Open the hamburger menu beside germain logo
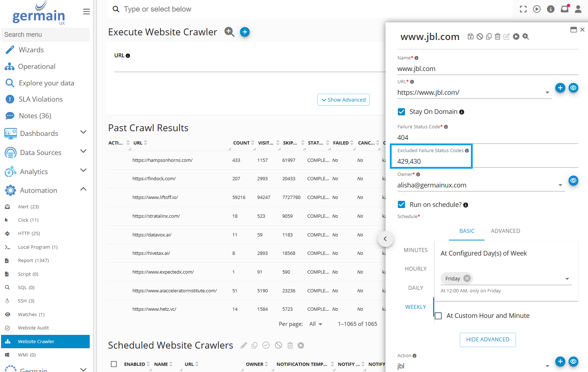The image size is (588, 372). pos(86,12)
